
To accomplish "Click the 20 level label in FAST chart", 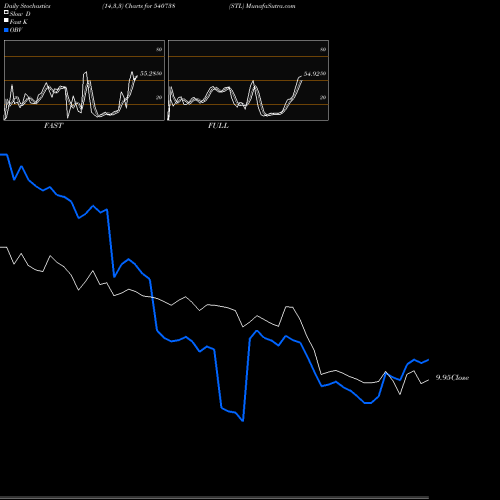I will coord(159,97).
